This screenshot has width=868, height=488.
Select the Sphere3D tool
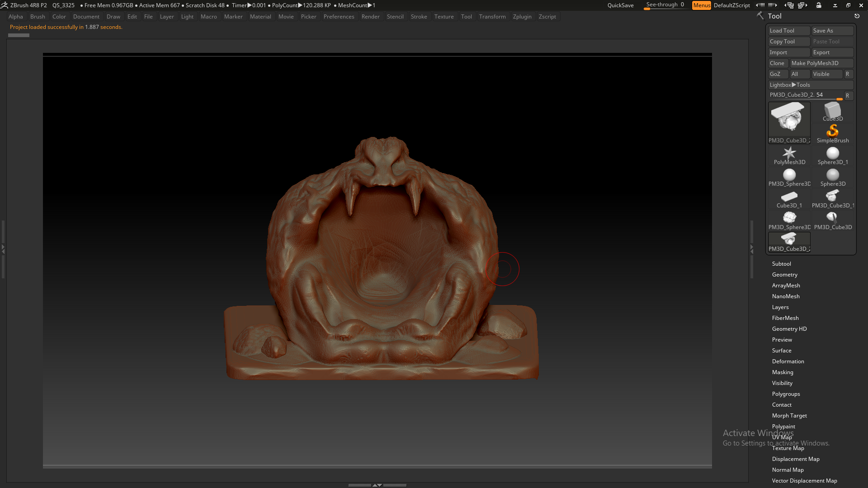point(833,177)
